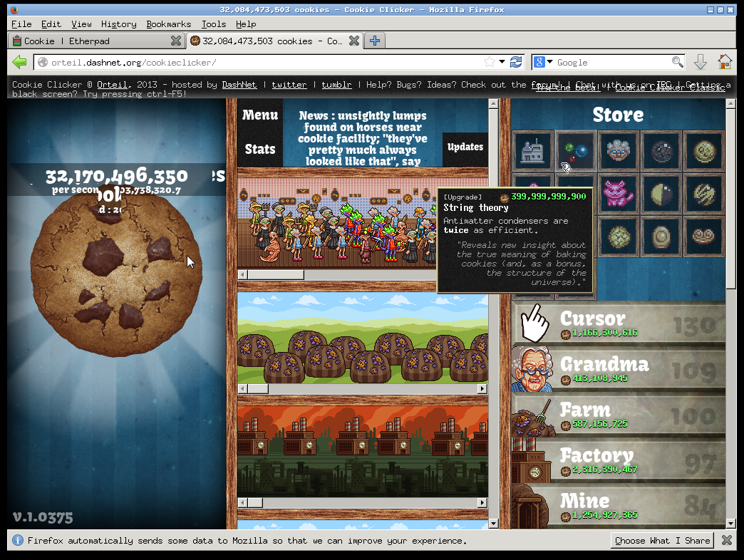Buy the String theory antimatter upgrade icon
744x560 pixels.
pyautogui.click(x=575, y=151)
